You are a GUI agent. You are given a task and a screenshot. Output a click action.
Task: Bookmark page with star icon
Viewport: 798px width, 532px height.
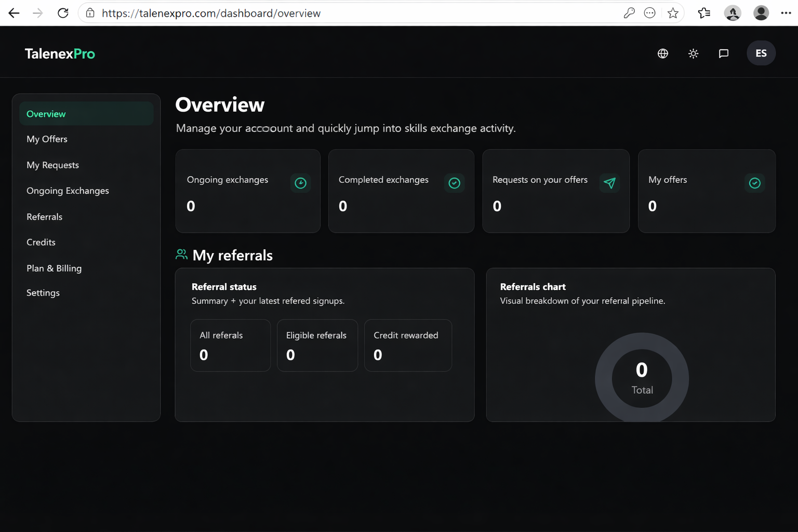[x=673, y=13]
